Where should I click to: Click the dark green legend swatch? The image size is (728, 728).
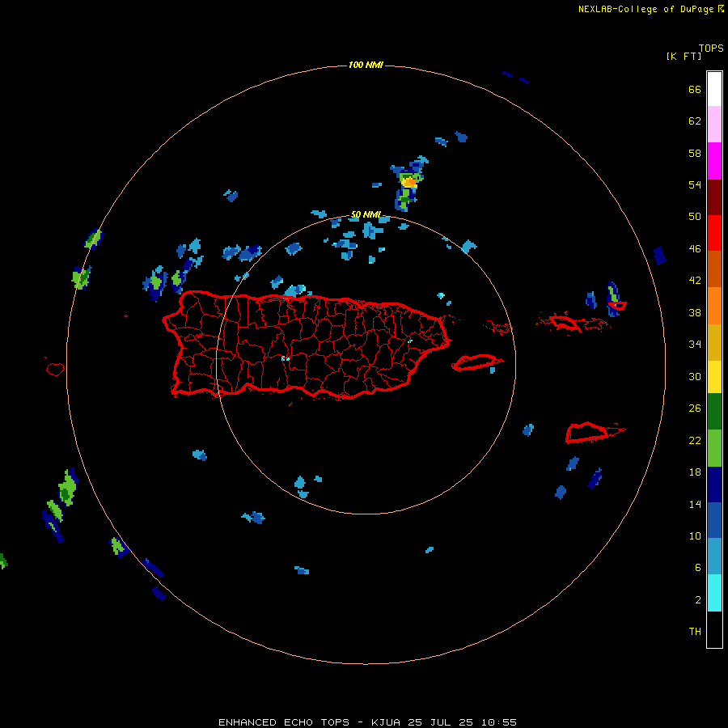714,412
